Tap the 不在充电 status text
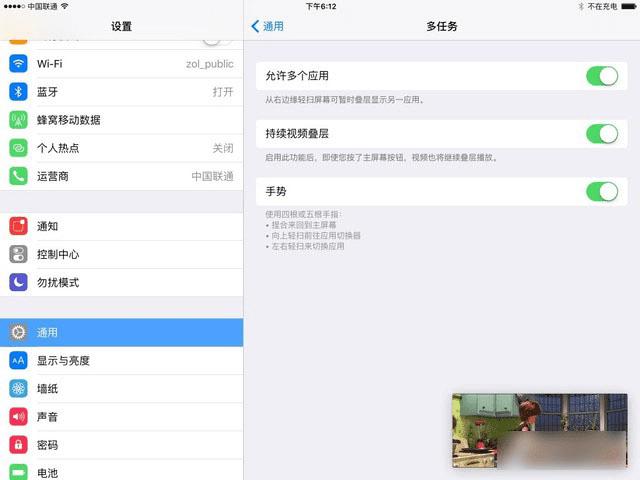Screen dimensions: 640x480 tap(602, 7)
